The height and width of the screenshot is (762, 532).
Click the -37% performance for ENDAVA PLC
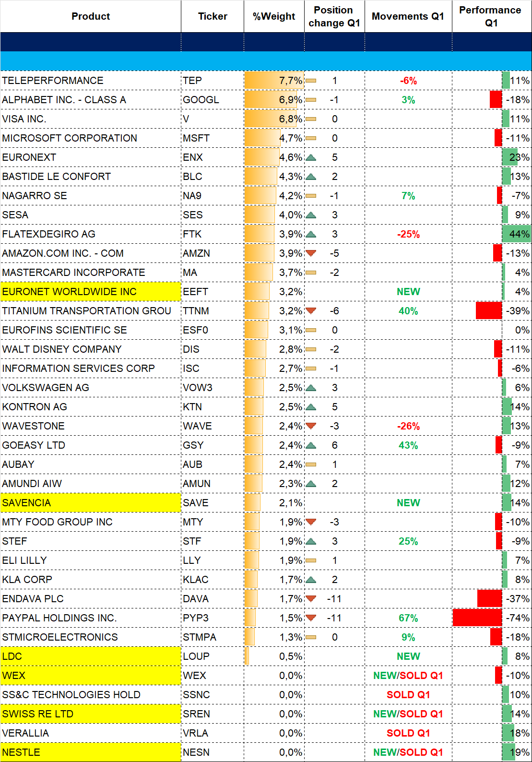[x=518, y=599]
